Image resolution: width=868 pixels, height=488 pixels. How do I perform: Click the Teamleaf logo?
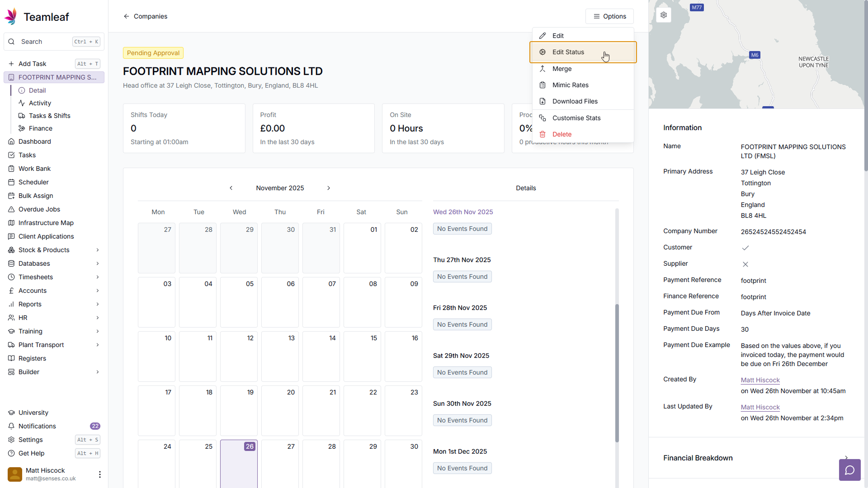tap(11, 17)
